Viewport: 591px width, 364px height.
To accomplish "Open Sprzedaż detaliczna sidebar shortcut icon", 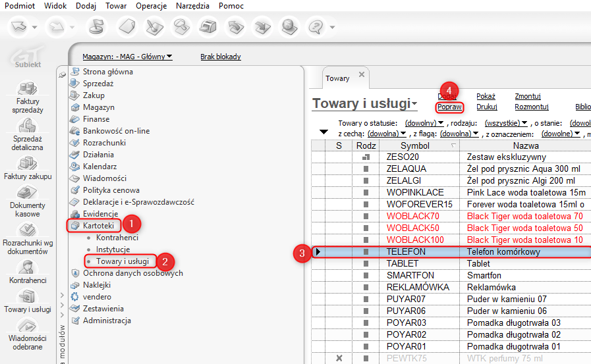I will 28,126.
